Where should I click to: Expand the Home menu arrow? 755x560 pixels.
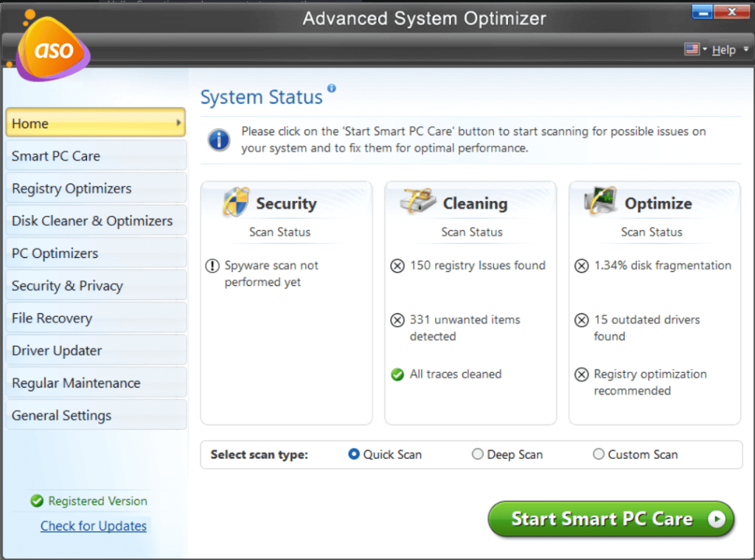[178, 123]
